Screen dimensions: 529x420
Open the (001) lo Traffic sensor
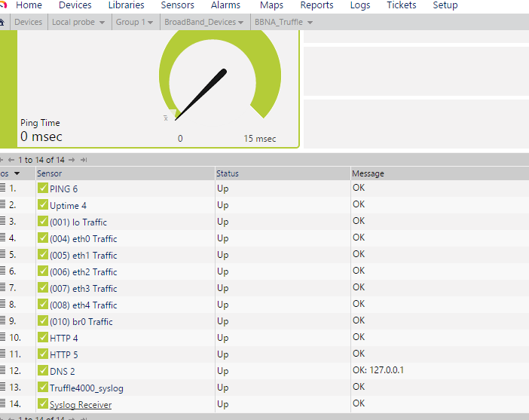(78, 222)
